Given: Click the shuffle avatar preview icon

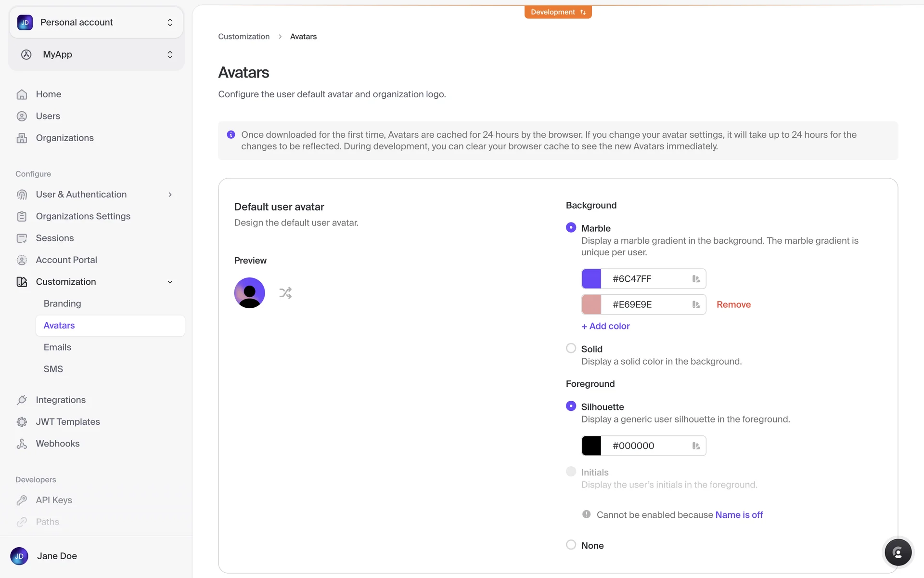Looking at the screenshot, I should point(285,293).
